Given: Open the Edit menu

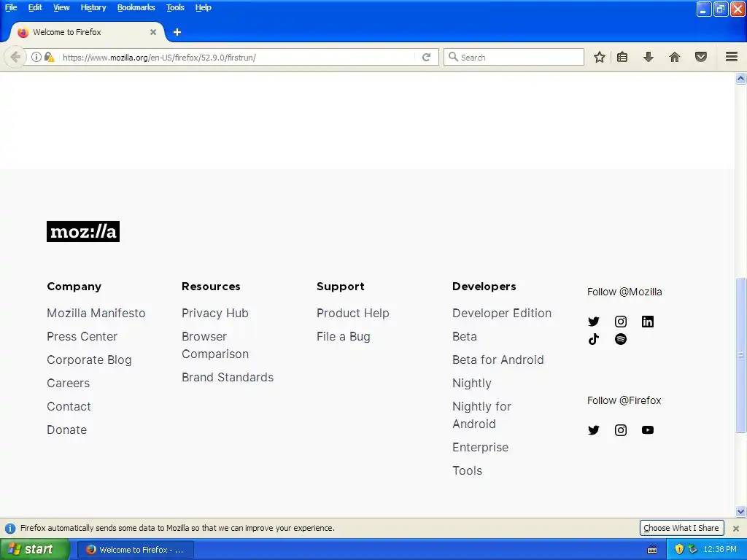Looking at the screenshot, I should point(35,7).
